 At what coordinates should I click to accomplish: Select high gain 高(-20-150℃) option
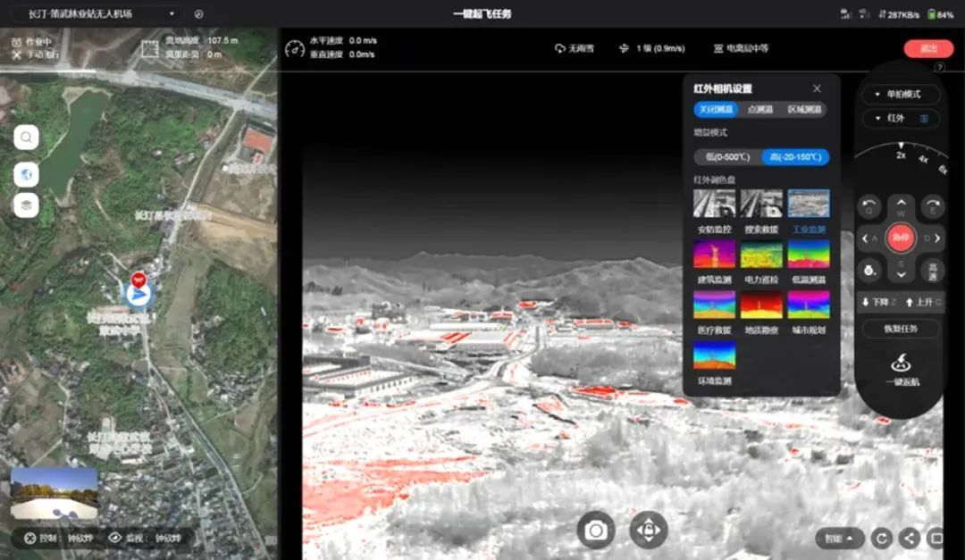pyautogui.click(x=795, y=157)
